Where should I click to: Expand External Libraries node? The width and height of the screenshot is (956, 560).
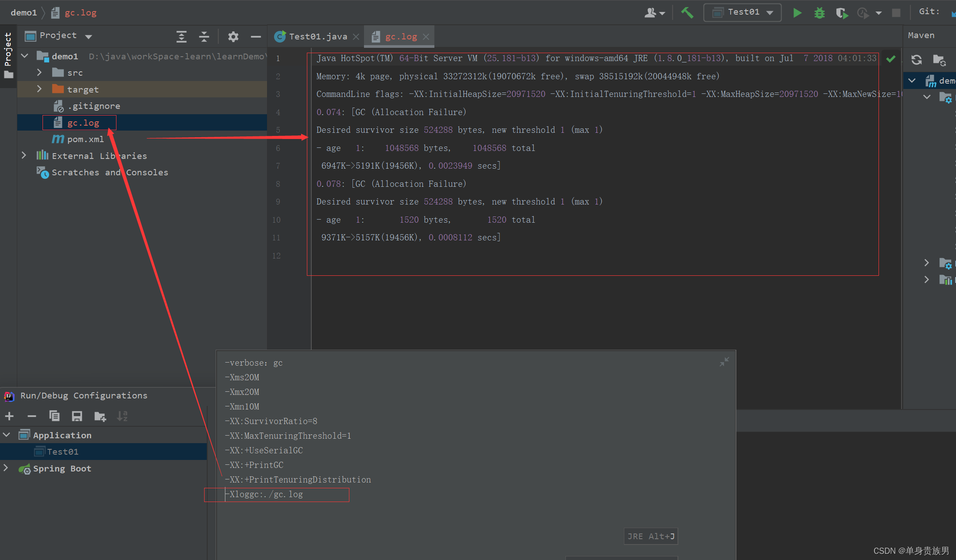point(24,155)
